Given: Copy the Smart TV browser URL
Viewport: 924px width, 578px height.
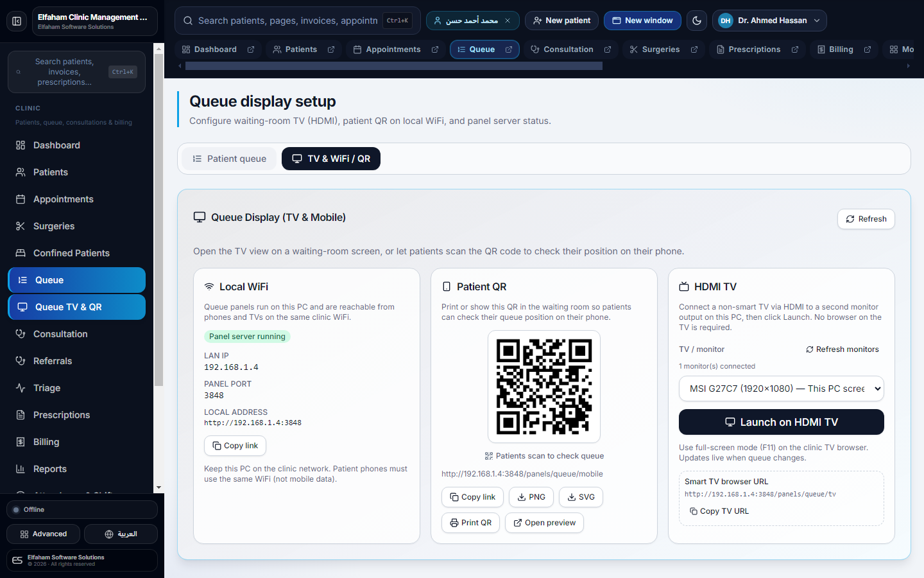Looking at the screenshot, I should tap(719, 511).
